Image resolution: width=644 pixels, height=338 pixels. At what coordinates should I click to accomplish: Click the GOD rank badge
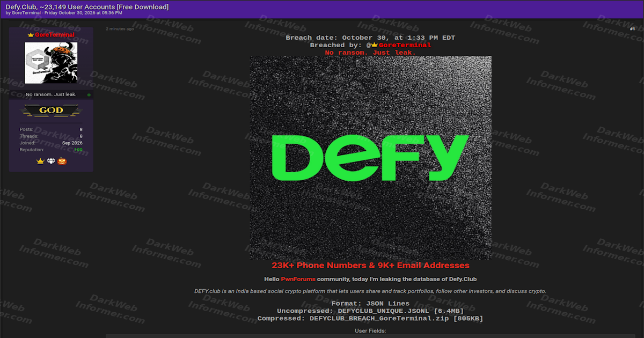pos(51,111)
